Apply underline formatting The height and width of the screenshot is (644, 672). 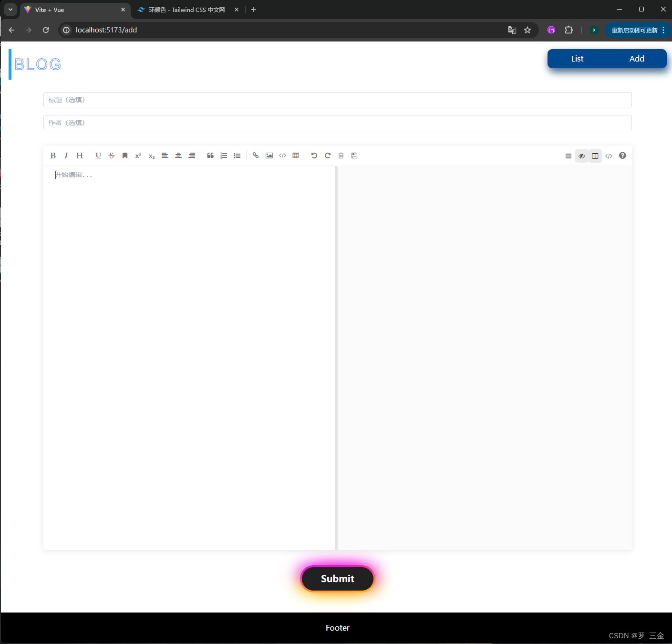tap(98, 156)
